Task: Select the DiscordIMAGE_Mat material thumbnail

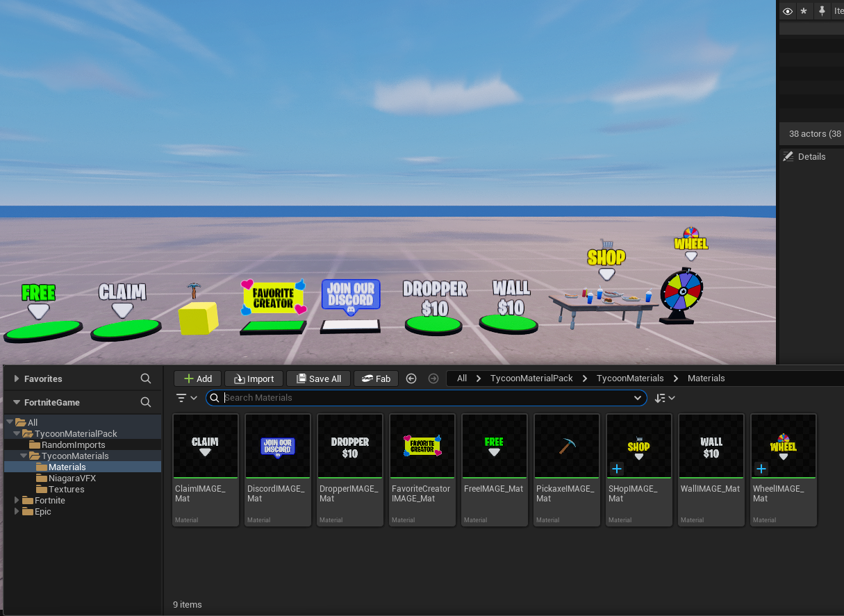Action: click(x=278, y=446)
